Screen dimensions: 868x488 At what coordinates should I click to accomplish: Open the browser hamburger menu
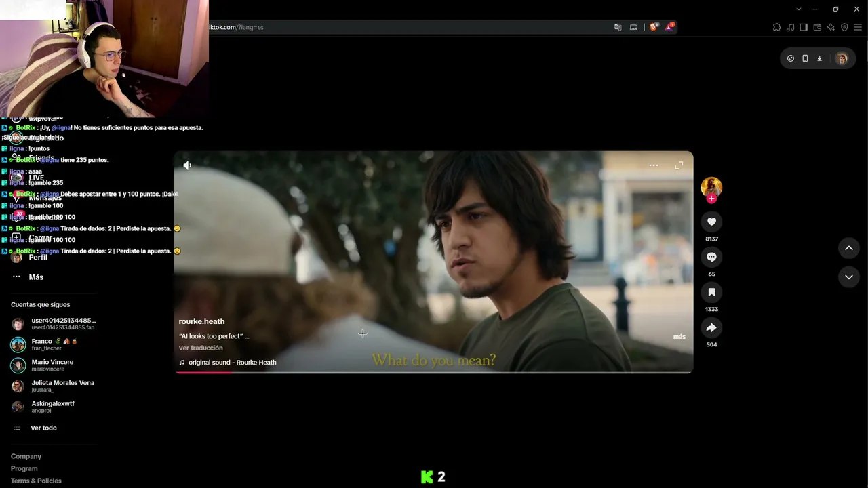tap(858, 27)
